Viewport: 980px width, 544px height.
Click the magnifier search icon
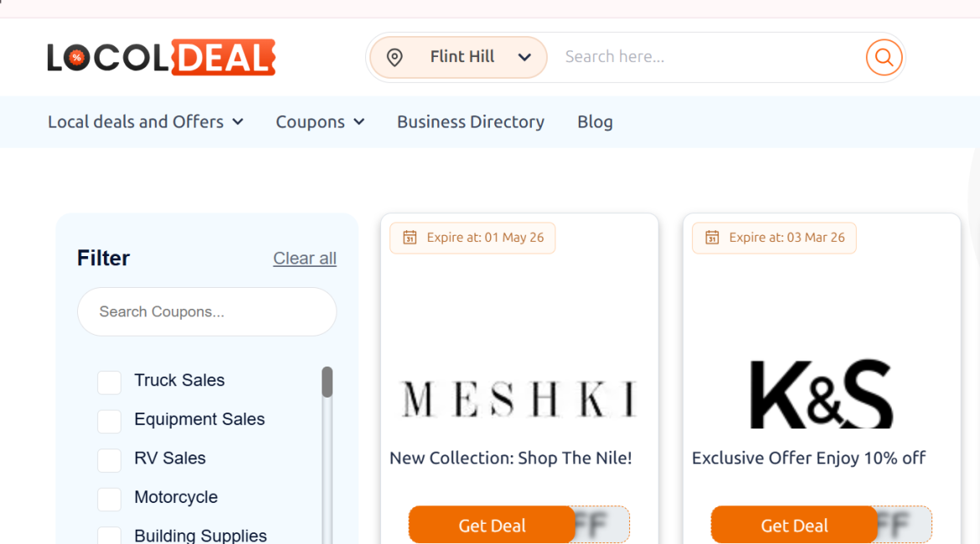(884, 57)
